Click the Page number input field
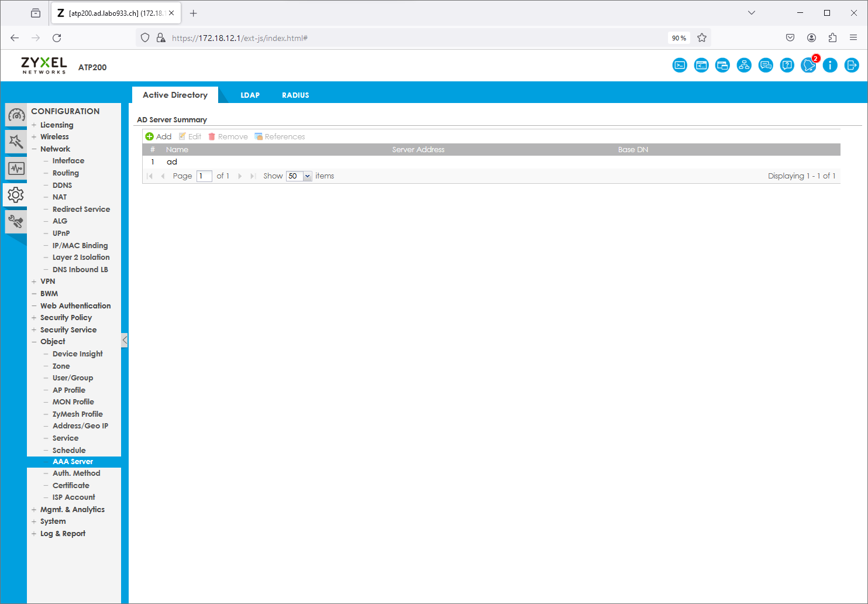Screen dimensions: 868x604 [204, 176]
